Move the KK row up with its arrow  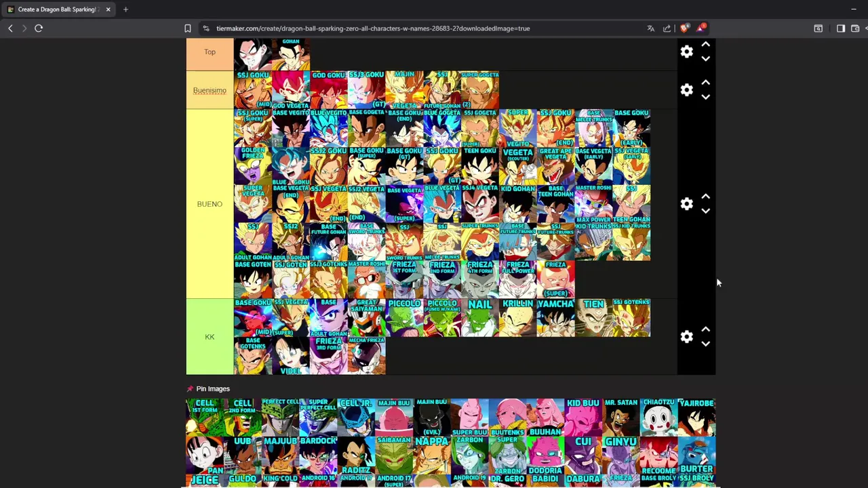click(x=705, y=329)
